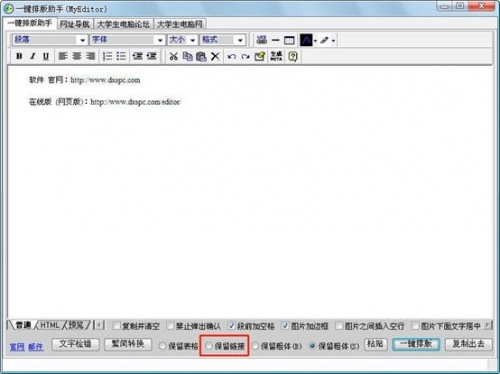Image resolution: width=500 pixels, height=374 pixels.
Task: Click the www.dsspc.com/editor text line
Action: click(135, 102)
